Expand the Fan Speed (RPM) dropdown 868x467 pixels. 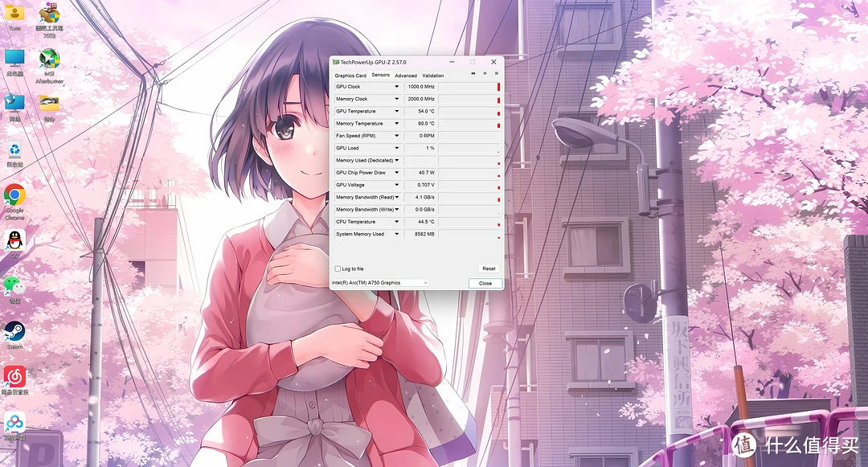[396, 136]
